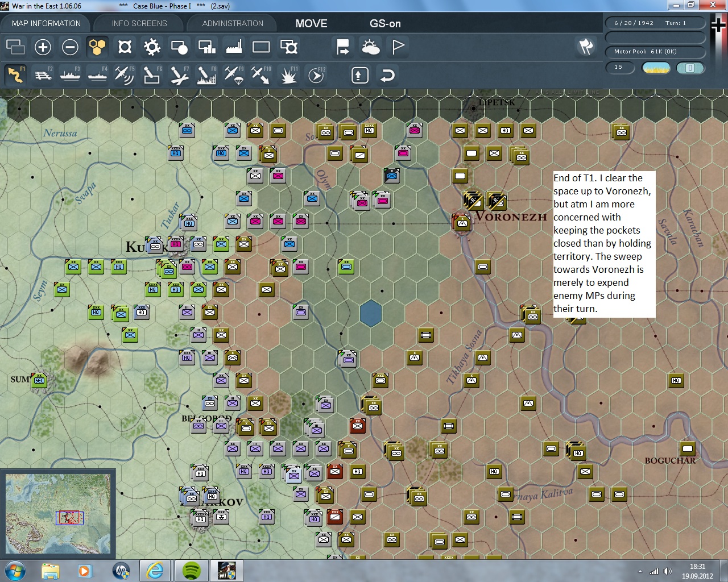Click the overlapping windows icon in toolbar
The width and height of the screenshot is (728, 582).
[x=15, y=47]
